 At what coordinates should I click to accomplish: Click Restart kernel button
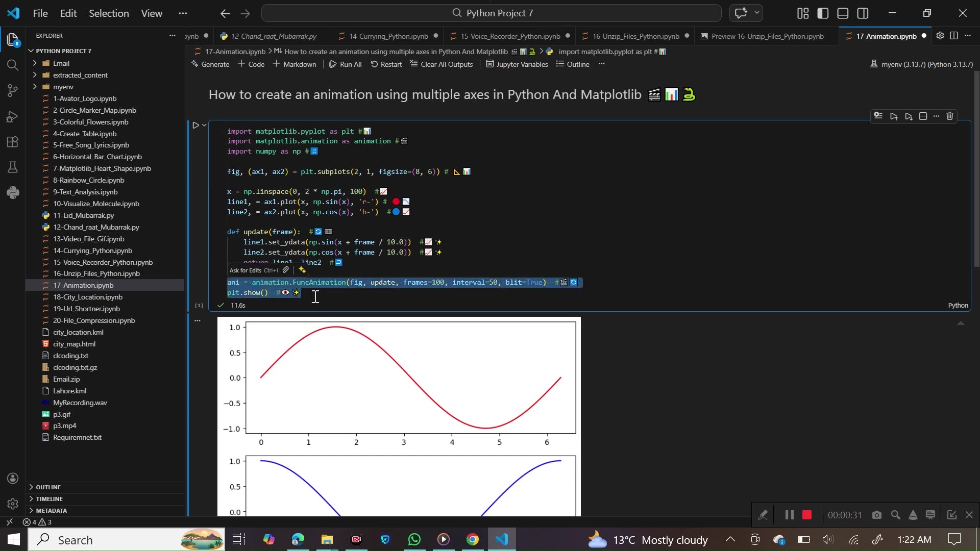[x=386, y=64]
